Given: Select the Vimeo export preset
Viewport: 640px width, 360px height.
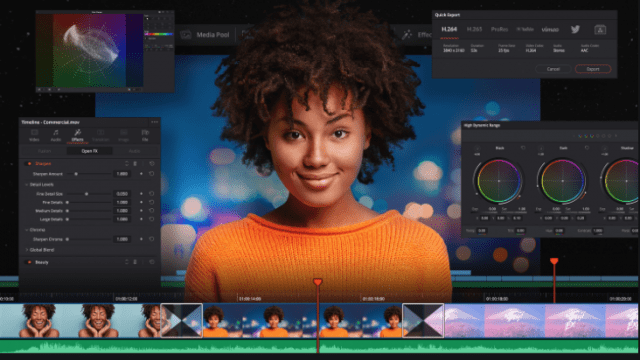Looking at the screenshot, I should point(550,29).
